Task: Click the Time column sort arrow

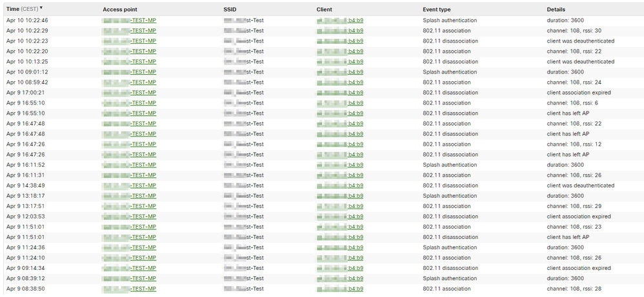Action: pyautogui.click(x=42, y=8)
